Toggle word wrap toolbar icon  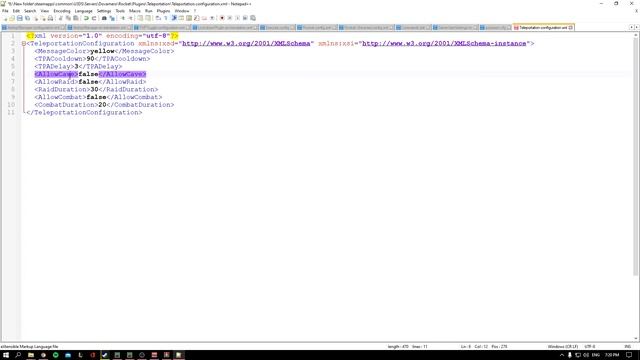pyautogui.click(x=158, y=18)
